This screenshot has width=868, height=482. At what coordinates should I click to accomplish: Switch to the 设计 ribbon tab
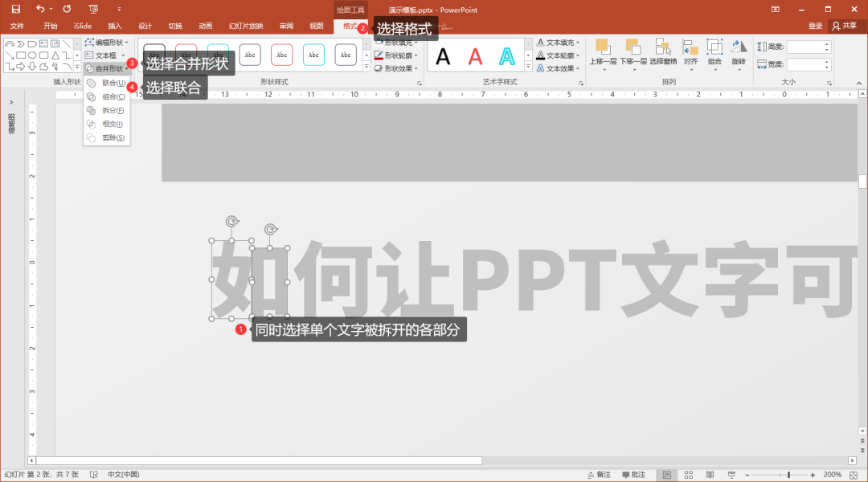pyautogui.click(x=145, y=26)
